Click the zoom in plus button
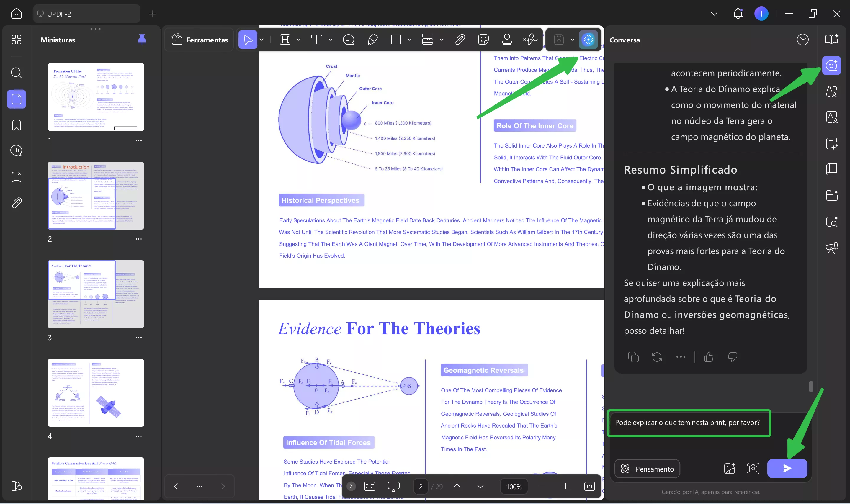 click(565, 486)
